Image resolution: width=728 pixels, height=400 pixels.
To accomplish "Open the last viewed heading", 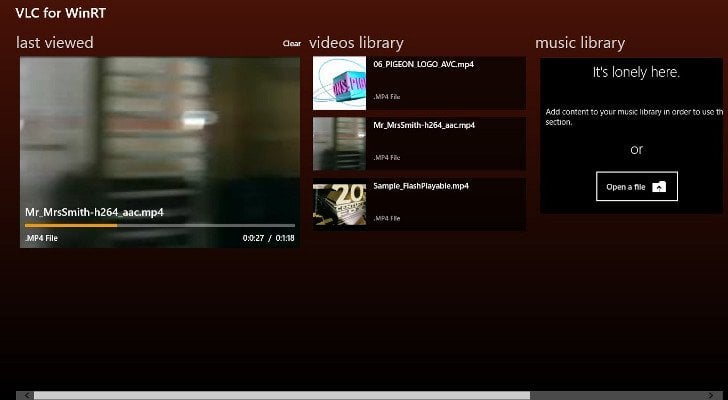I will click(55, 43).
